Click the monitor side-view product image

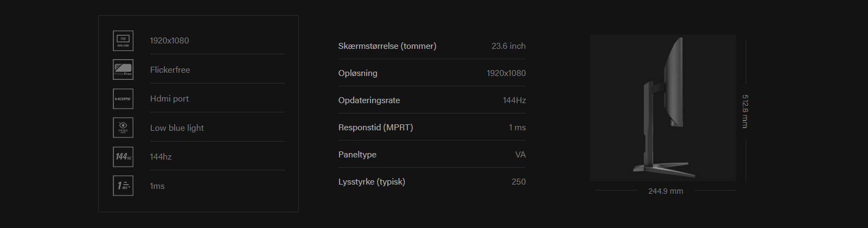[x=663, y=107]
